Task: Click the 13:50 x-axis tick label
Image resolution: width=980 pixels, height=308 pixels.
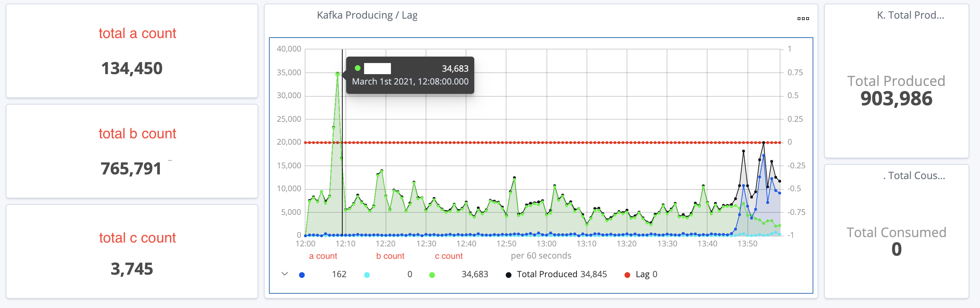Action: click(x=748, y=244)
